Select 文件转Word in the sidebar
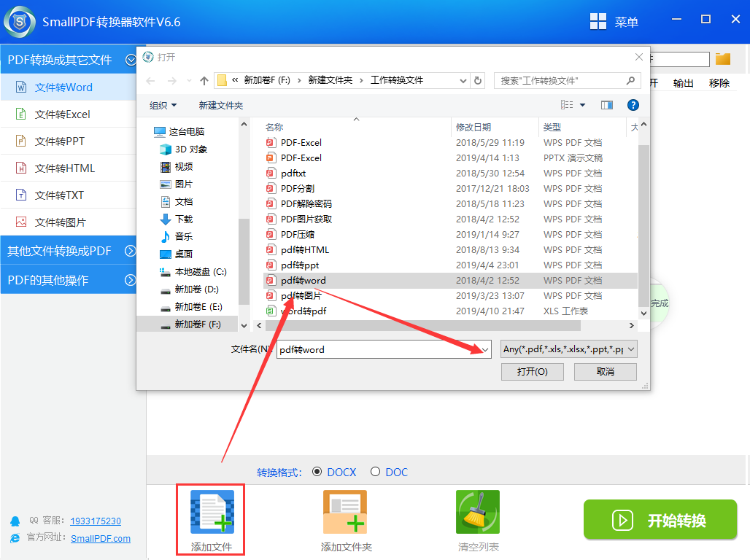Screen dimensions: 750x560 coord(69,87)
